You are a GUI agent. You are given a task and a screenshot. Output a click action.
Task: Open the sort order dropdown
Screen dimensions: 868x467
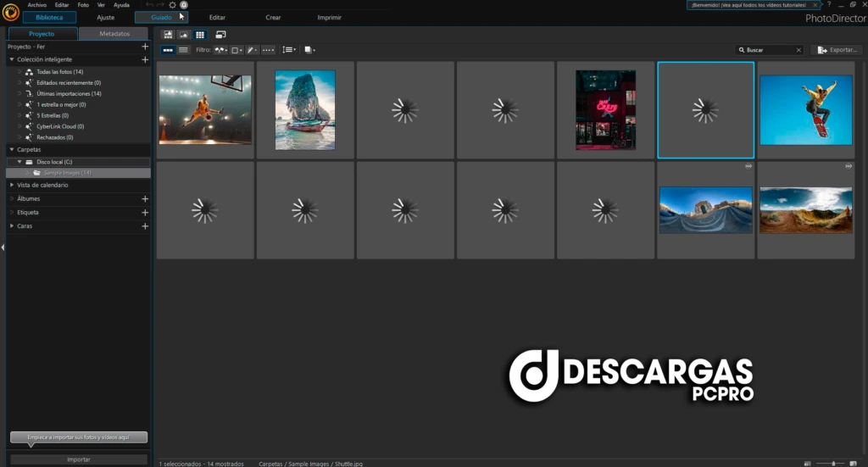(289, 50)
